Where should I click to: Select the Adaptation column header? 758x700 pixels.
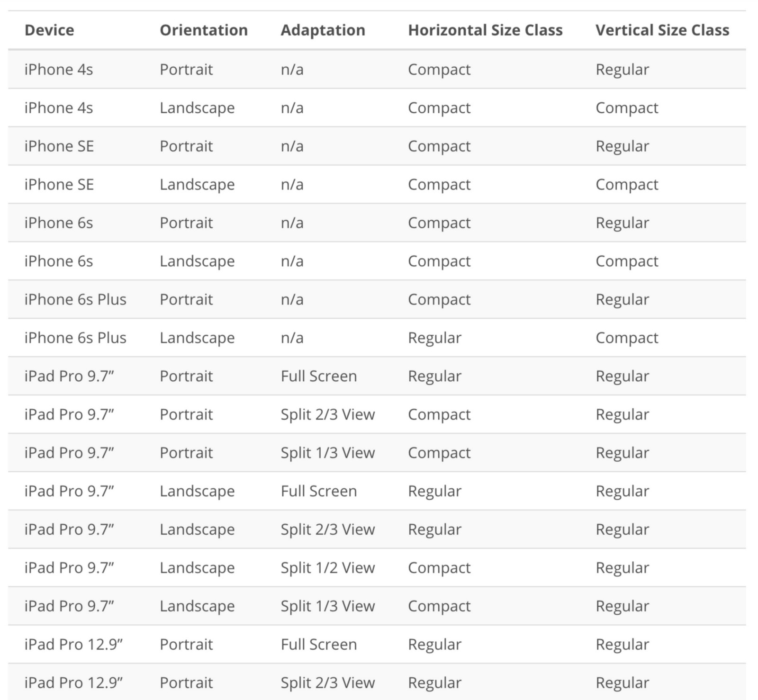(x=323, y=30)
